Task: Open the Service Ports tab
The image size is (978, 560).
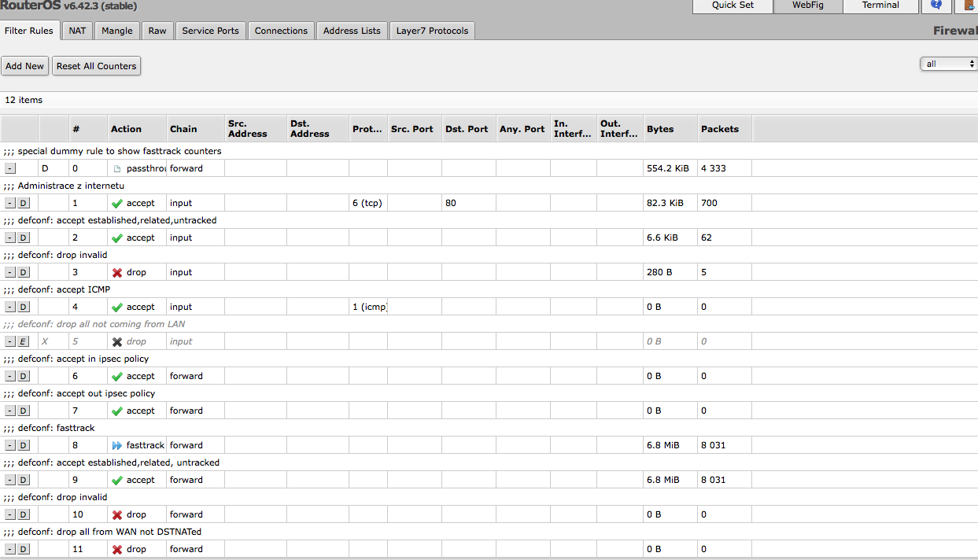Action: 210,31
